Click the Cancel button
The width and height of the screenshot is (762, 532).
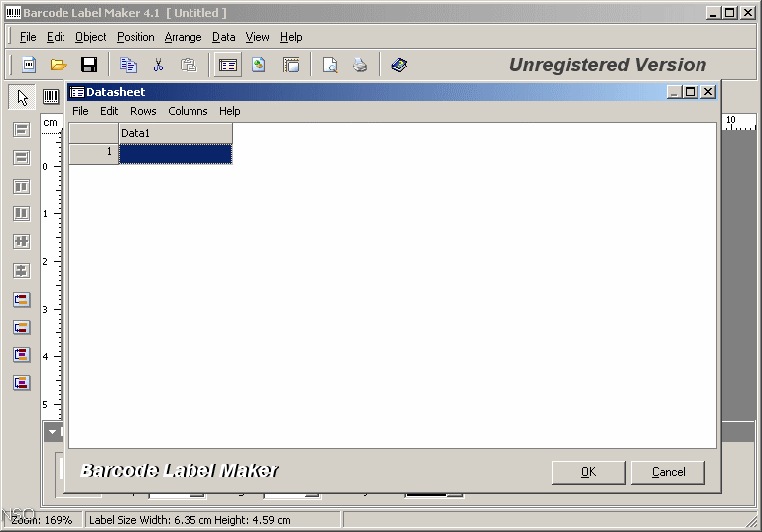tap(668, 472)
